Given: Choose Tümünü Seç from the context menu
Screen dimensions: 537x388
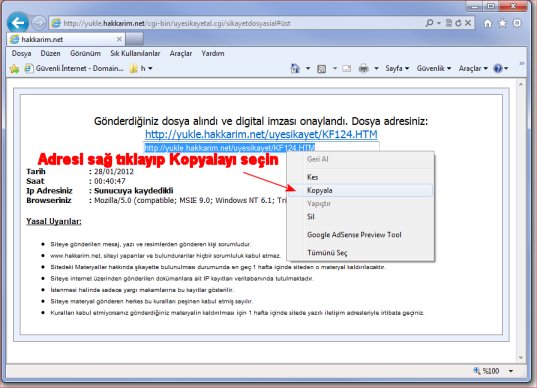Looking at the screenshot, I should (x=361, y=253).
